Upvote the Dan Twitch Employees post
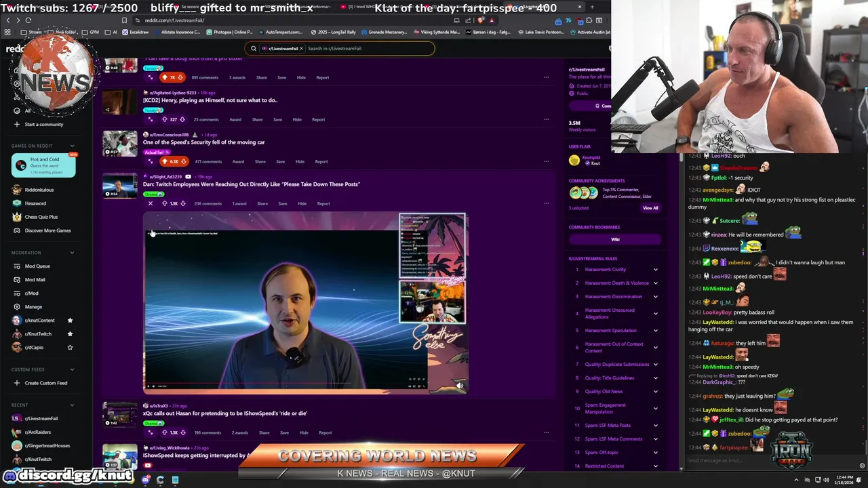Image resolution: width=868 pixels, height=488 pixels. click(164, 203)
